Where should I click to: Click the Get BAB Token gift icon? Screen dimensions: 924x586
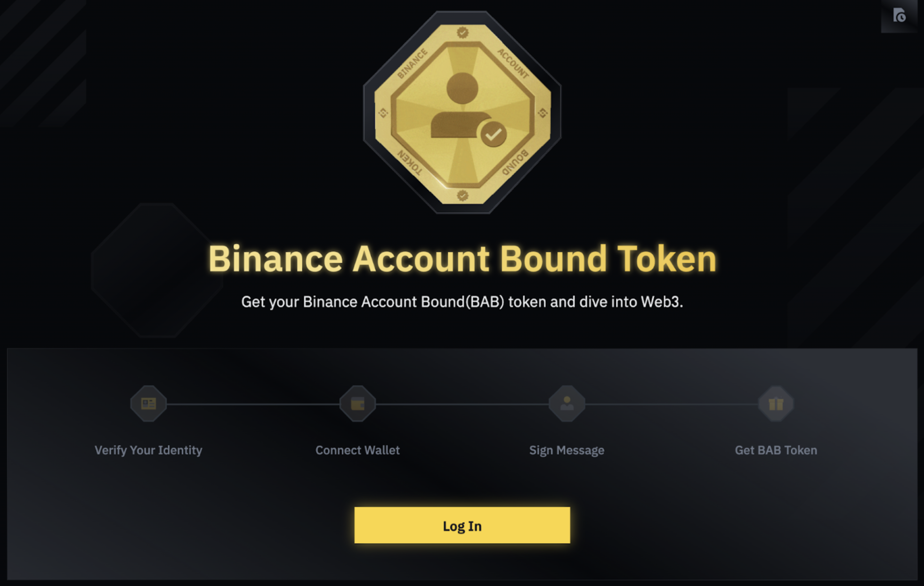(x=776, y=404)
